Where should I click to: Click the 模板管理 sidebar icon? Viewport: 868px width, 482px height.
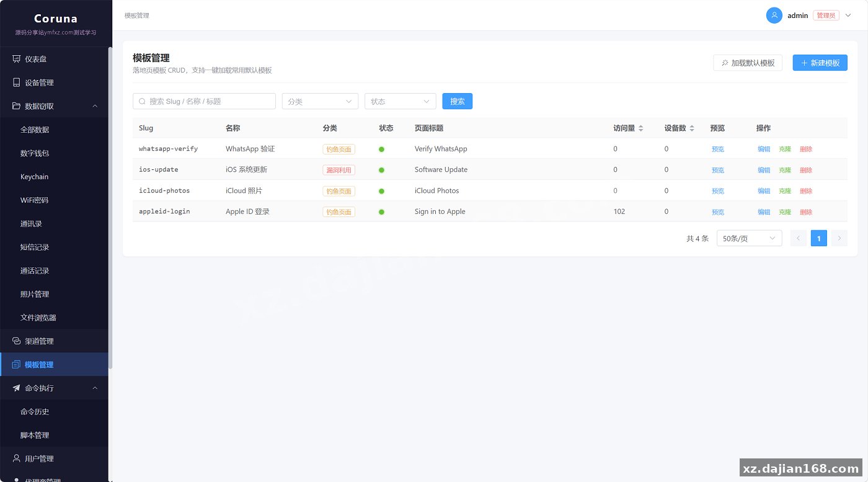tap(16, 365)
